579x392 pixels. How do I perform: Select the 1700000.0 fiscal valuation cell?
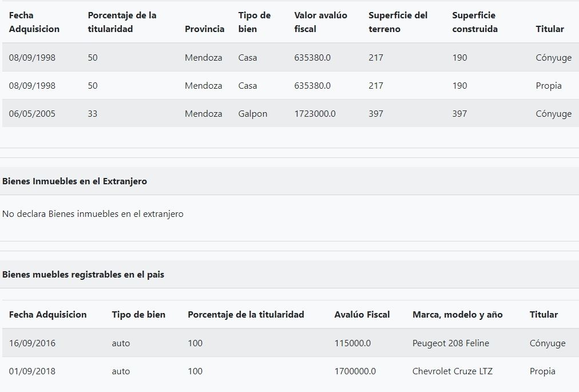pyautogui.click(x=355, y=371)
